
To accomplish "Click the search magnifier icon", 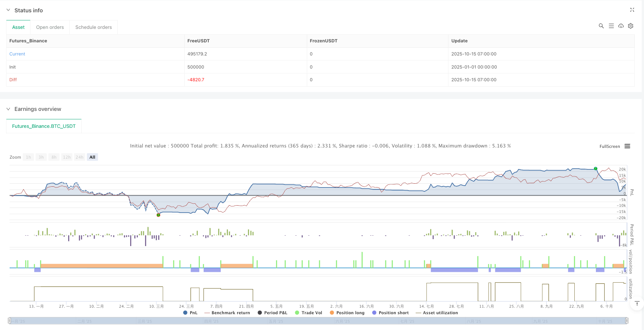I will click(601, 26).
